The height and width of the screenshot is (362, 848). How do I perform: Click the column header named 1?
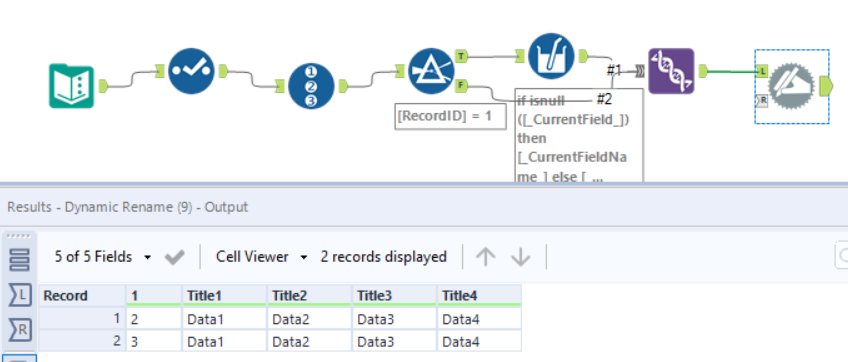154,295
